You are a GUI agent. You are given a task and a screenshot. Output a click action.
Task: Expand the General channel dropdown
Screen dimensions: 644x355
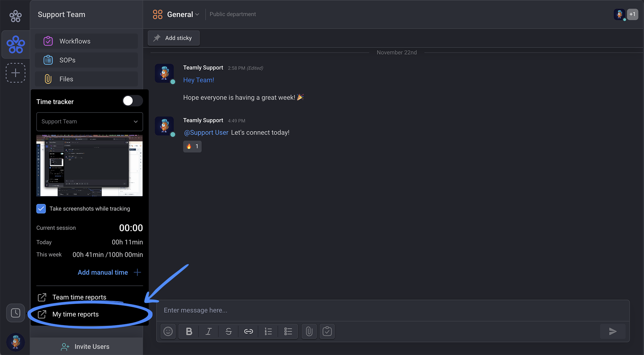(x=197, y=14)
